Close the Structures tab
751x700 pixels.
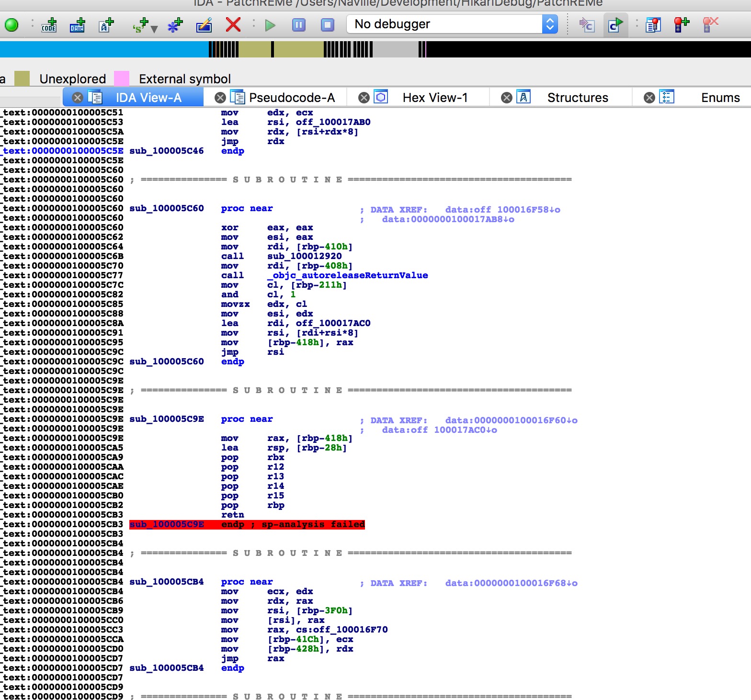pyautogui.click(x=507, y=98)
